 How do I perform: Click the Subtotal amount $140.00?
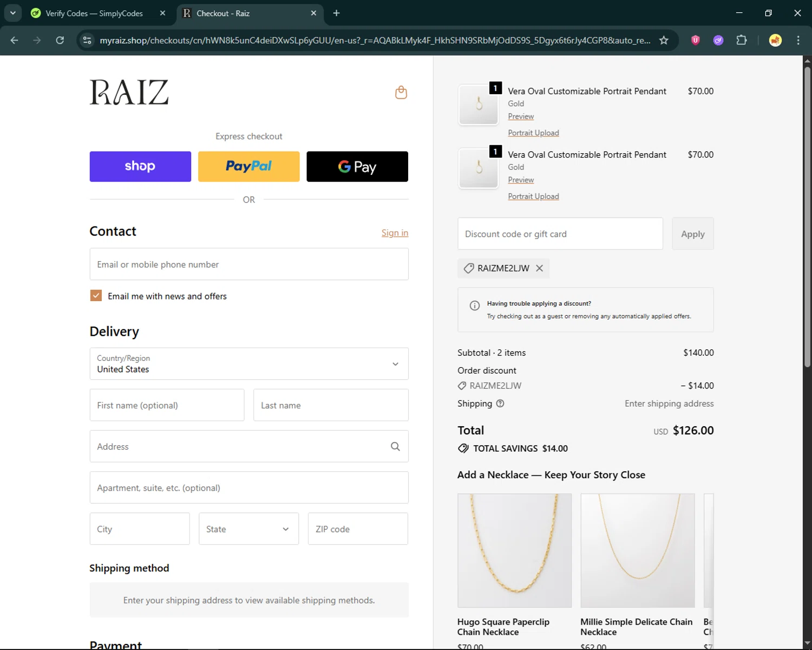(x=698, y=353)
